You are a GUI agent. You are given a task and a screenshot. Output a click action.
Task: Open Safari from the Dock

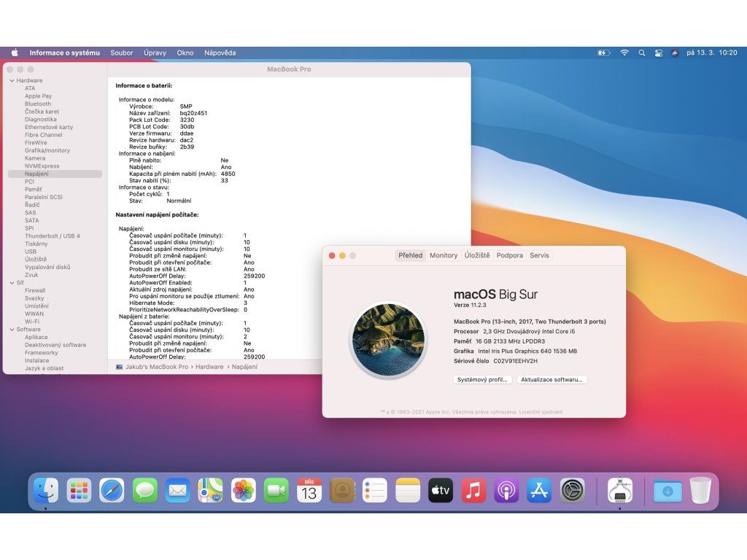coord(112,491)
